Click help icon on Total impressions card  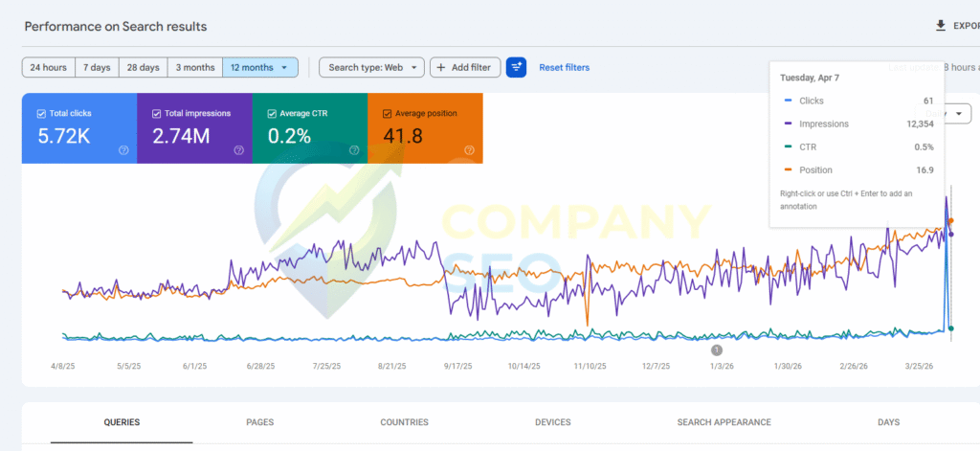pos(238,150)
